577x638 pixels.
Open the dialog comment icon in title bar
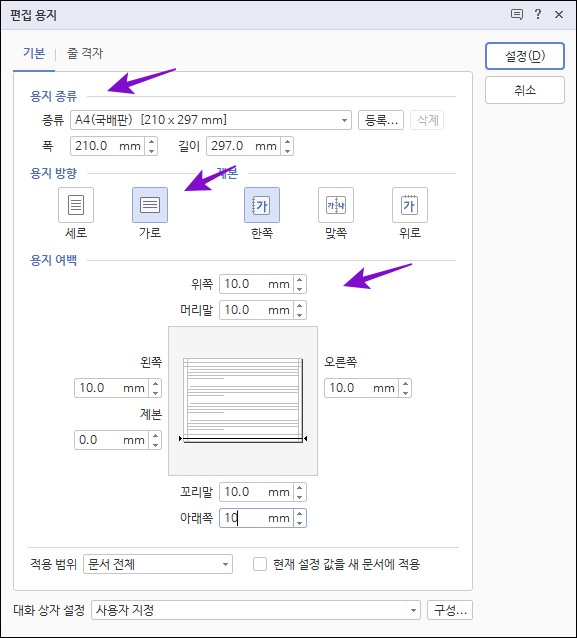coord(516,15)
